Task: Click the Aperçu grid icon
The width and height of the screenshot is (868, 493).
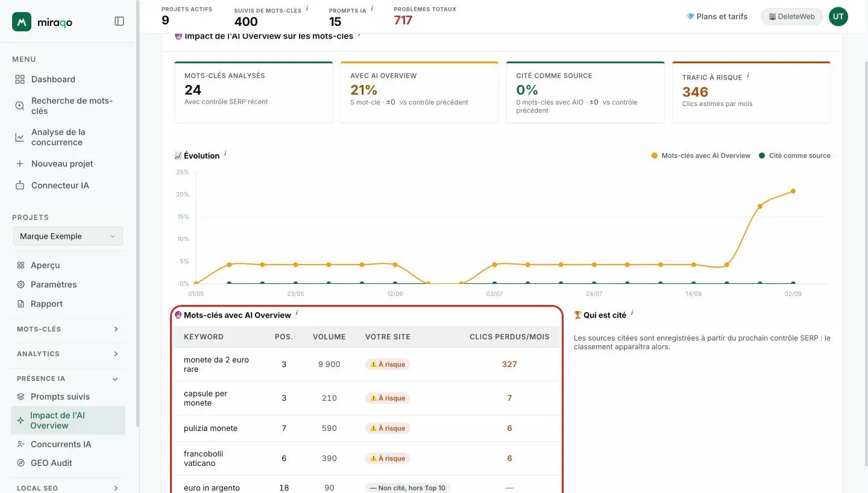Action: click(x=20, y=265)
